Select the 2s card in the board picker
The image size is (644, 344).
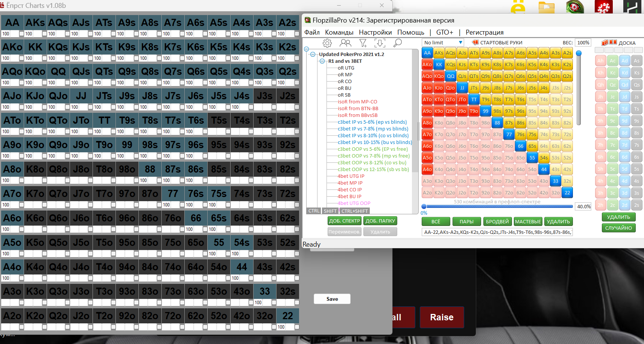(x=636, y=205)
